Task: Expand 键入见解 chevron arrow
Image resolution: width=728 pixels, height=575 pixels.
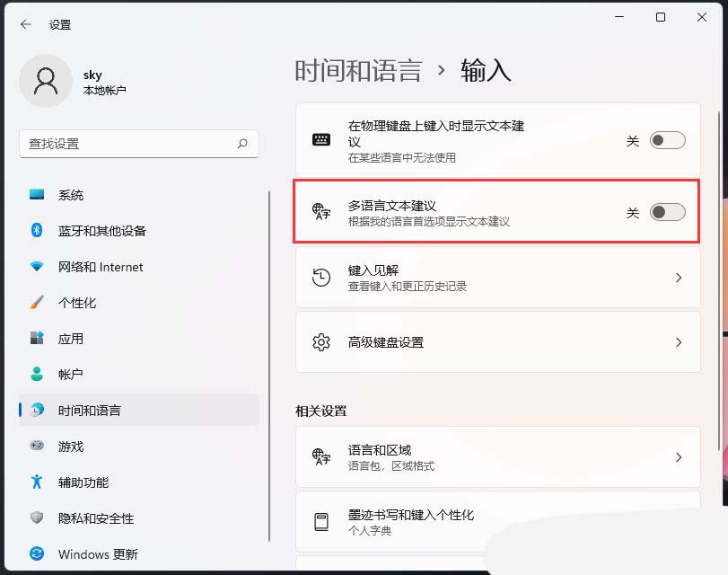Action: [x=679, y=278]
